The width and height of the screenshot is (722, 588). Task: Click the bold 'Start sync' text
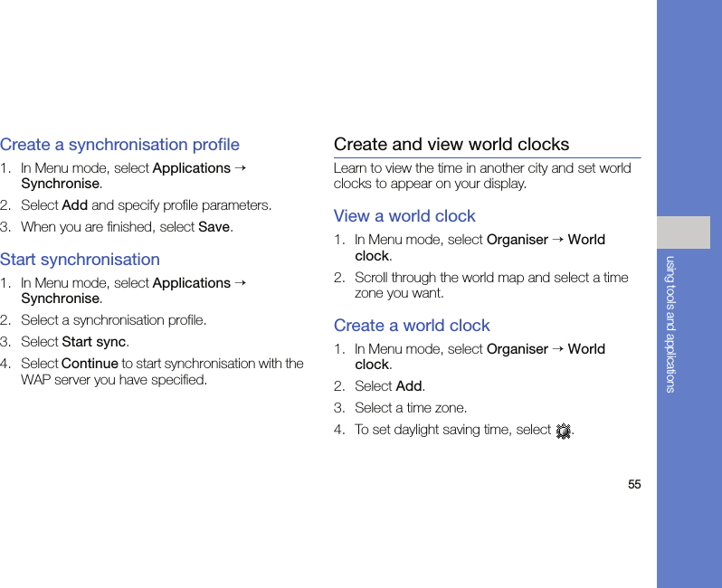[94, 342]
